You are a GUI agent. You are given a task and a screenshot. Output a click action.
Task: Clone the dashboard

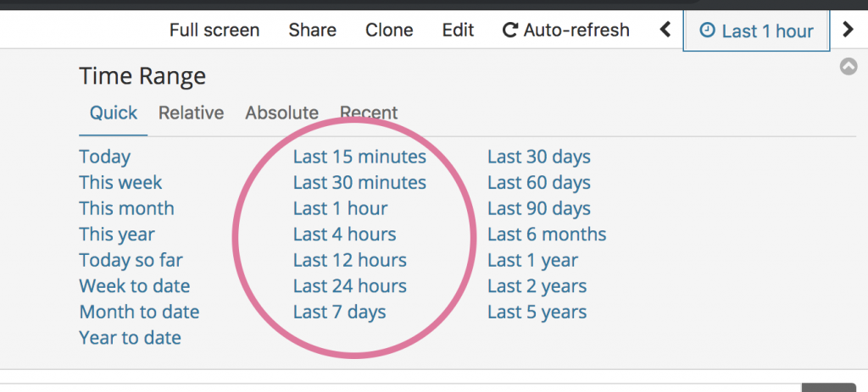(389, 30)
